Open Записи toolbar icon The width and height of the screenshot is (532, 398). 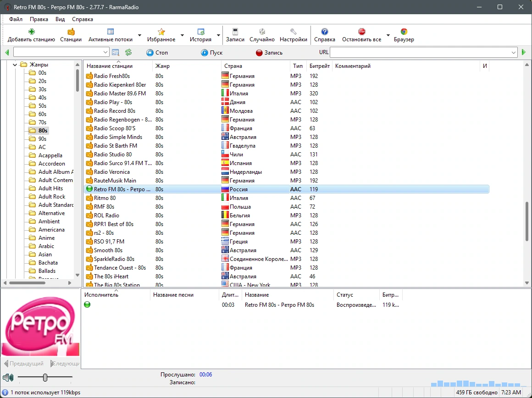(x=235, y=32)
